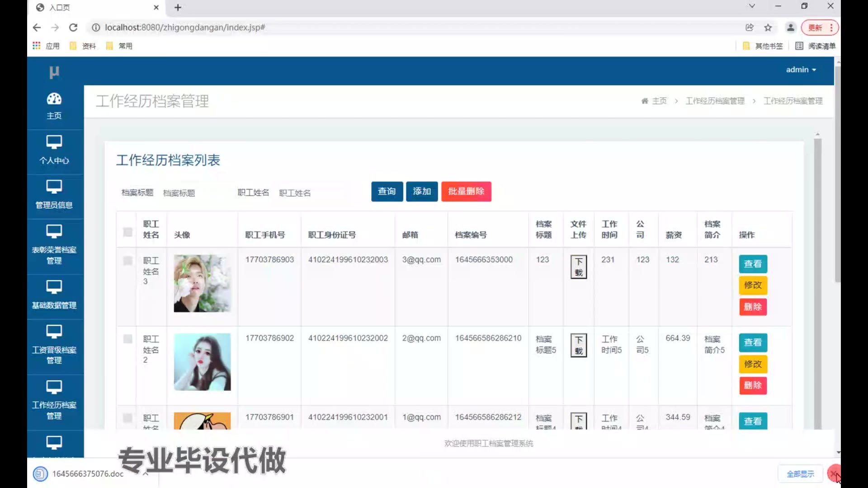Screen dimensions: 868x488
Task: Check the row for 职工姓名2
Action: pos(127,339)
